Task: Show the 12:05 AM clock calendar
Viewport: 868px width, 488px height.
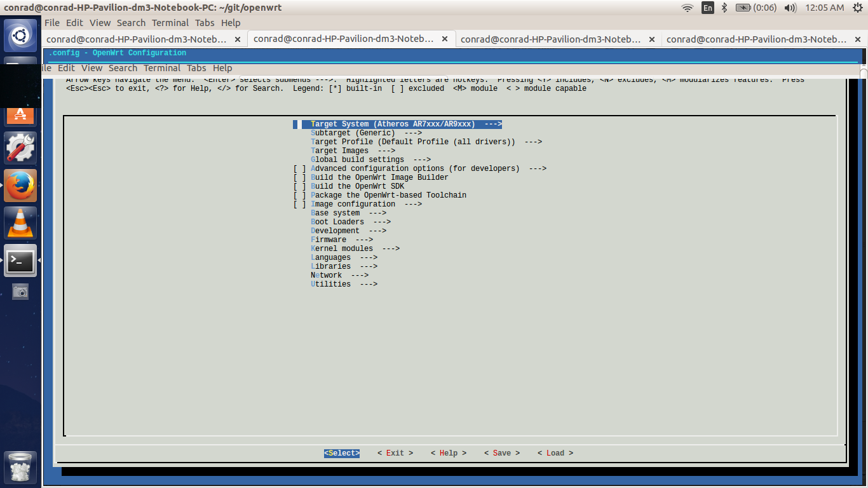Action: pyautogui.click(x=824, y=8)
